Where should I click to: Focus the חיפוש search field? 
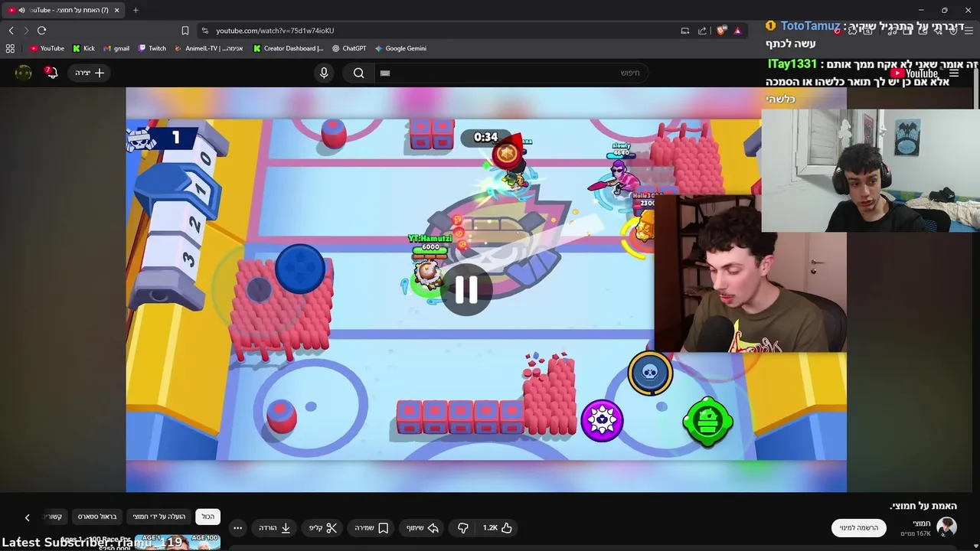[513, 73]
